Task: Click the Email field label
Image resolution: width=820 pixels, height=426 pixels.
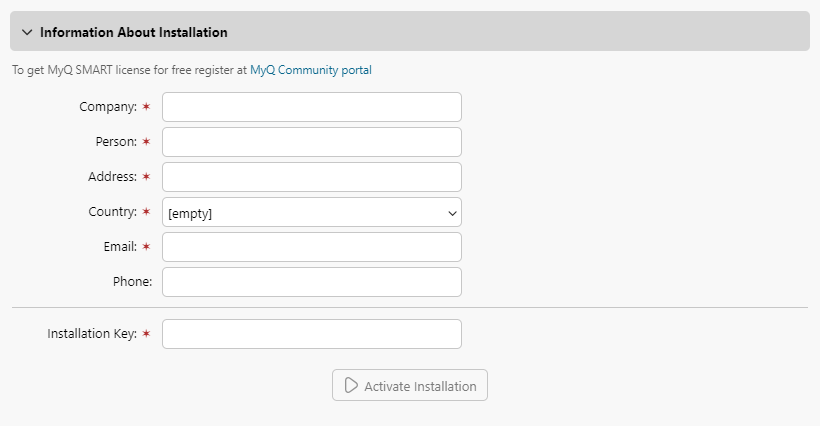Action: pyautogui.click(x=120, y=246)
